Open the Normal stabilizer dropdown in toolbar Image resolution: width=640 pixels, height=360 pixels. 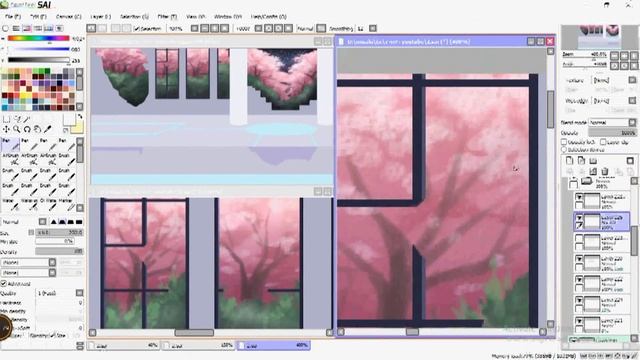tap(321, 28)
